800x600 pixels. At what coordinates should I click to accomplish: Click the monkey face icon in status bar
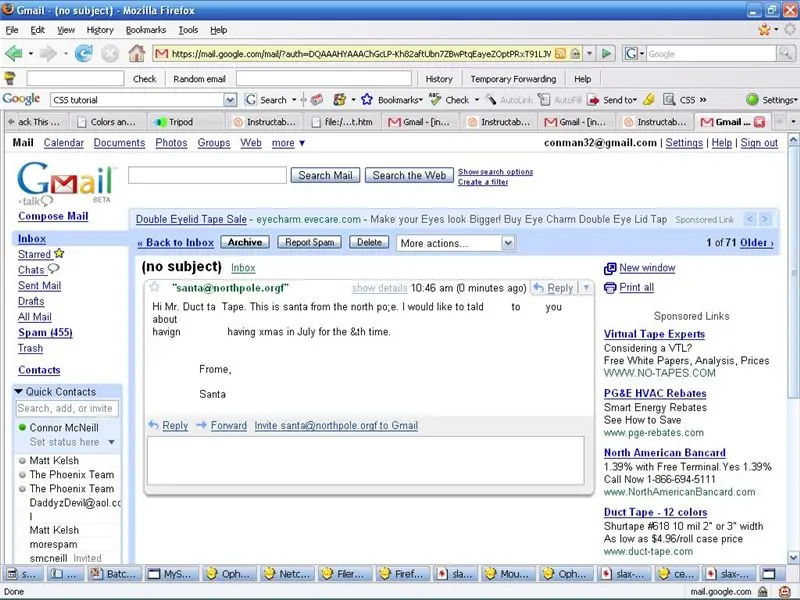tap(785, 591)
